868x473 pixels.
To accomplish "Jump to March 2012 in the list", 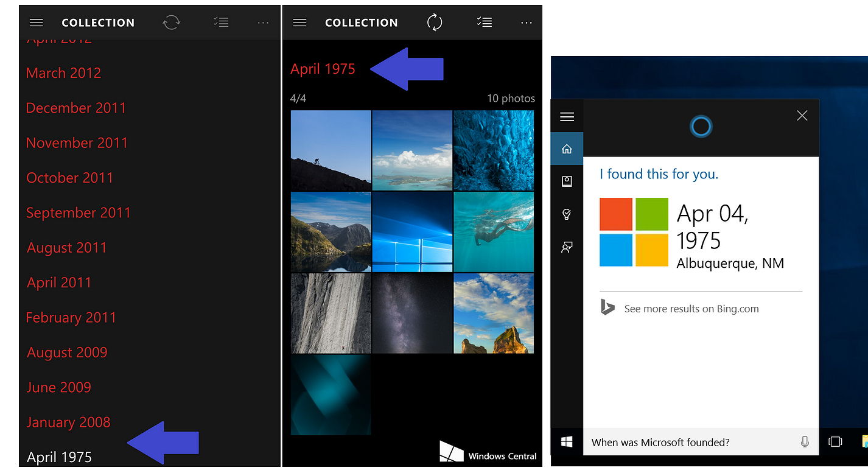I will pos(63,73).
